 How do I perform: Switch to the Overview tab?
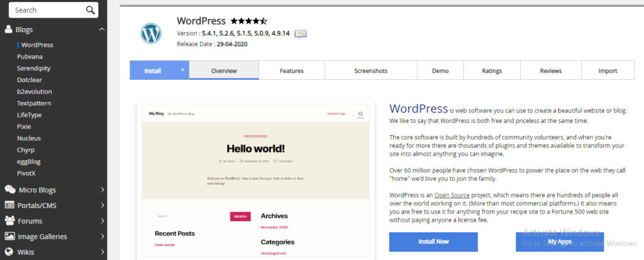coord(224,70)
